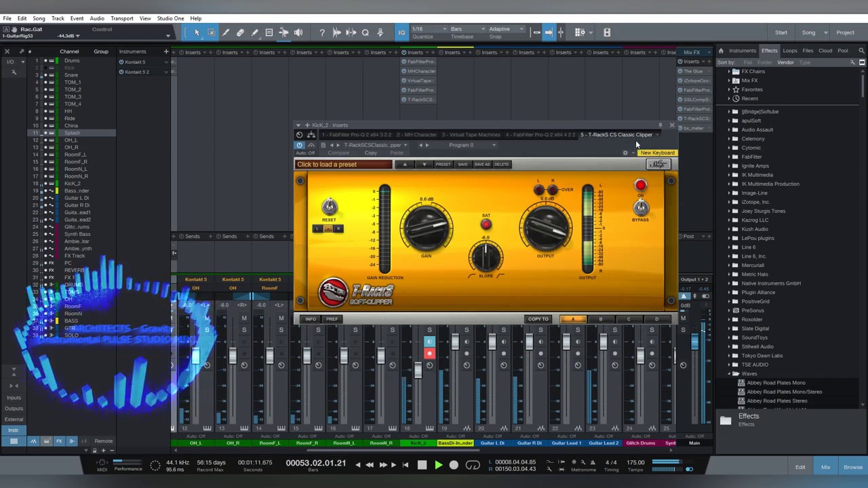Viewport: 868px width, 488px height.
Task: Open the plugin routing icon in header
Action: pyautogui.click(x=311, y=135)
